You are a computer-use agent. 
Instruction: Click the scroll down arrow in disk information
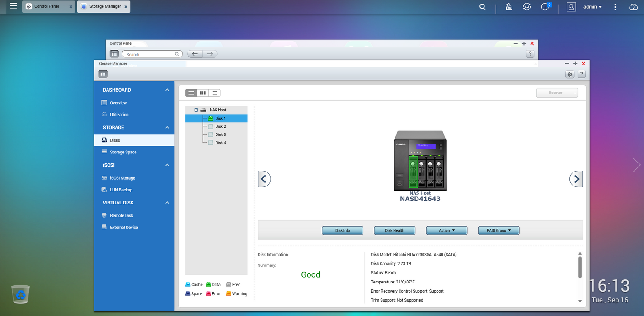(x=580, y=301)
